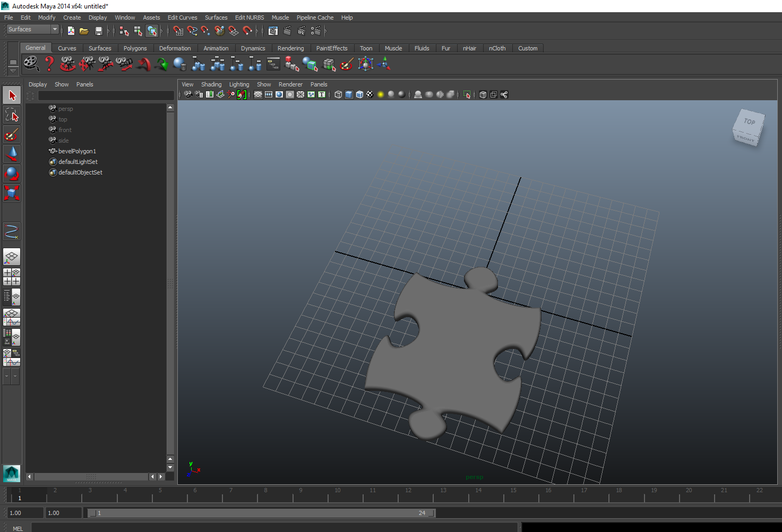The image size is (782, 532).
Task: Open right layout quick dropdown arrow
Action: click(x=15, y=376)
